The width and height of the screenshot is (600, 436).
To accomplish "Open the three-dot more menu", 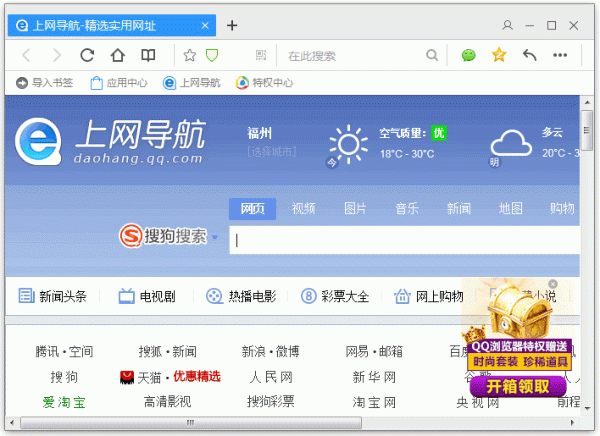I will 560,56.
